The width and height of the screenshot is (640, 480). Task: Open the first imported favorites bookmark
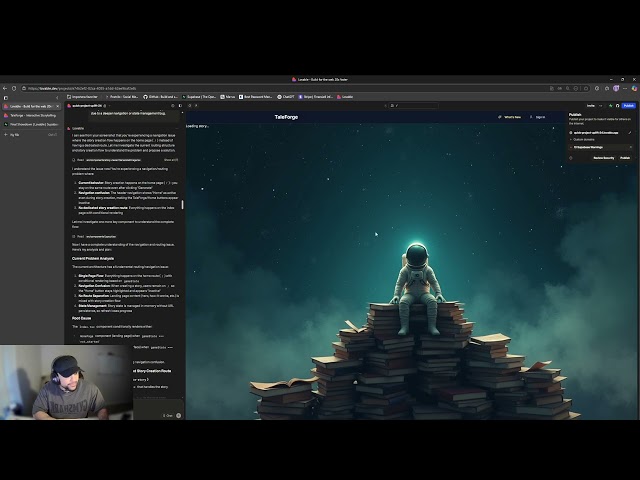coord(82,97)
